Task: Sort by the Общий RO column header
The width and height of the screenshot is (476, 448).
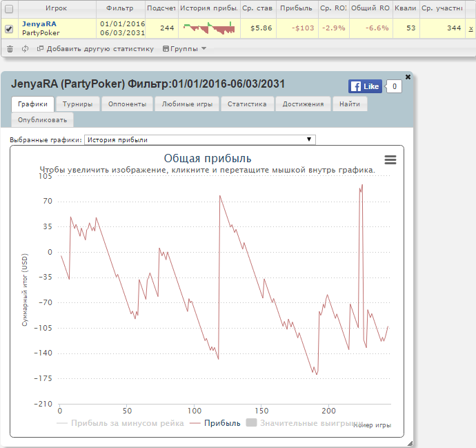Action: [x=370, y=8]
